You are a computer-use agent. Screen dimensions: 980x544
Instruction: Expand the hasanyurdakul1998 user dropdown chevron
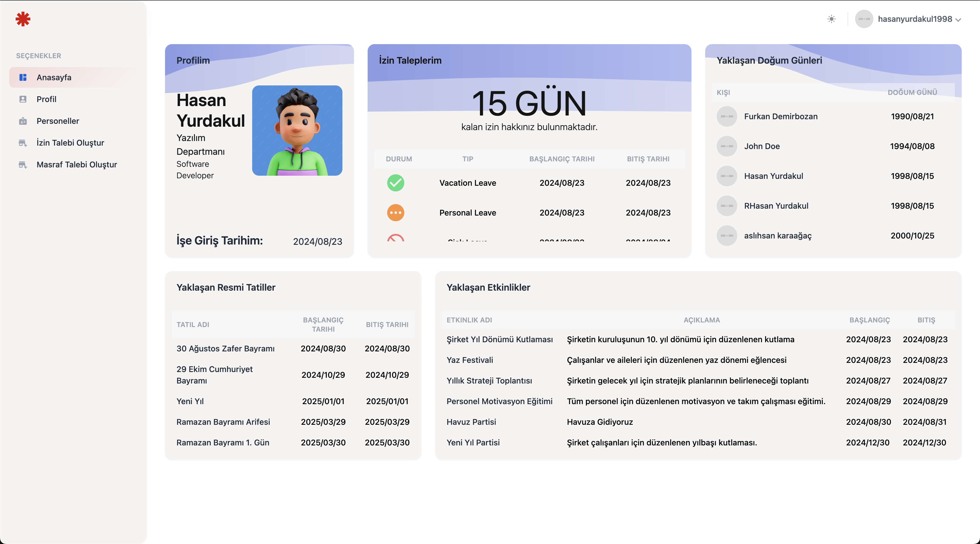[958, 20]
